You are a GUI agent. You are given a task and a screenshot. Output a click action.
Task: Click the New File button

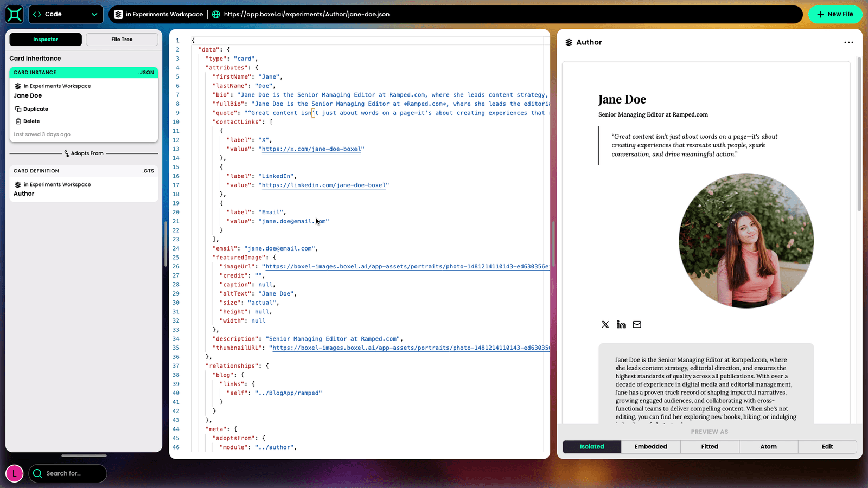[835, 14]
